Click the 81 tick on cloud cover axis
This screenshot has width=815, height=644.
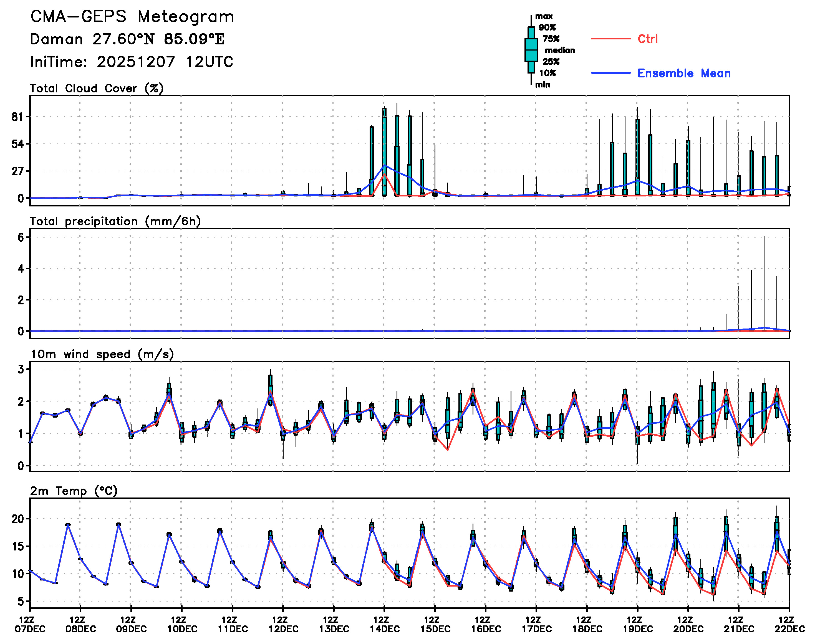click(17, 117)
